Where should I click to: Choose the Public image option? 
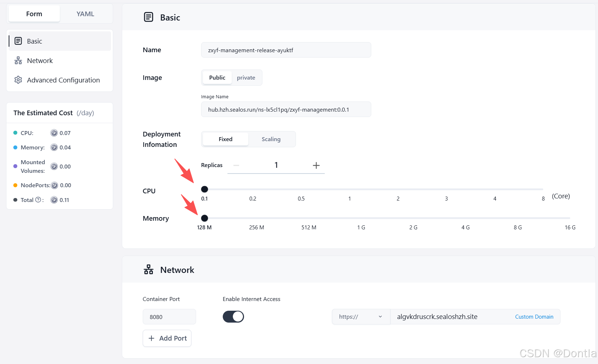point(217,77)
